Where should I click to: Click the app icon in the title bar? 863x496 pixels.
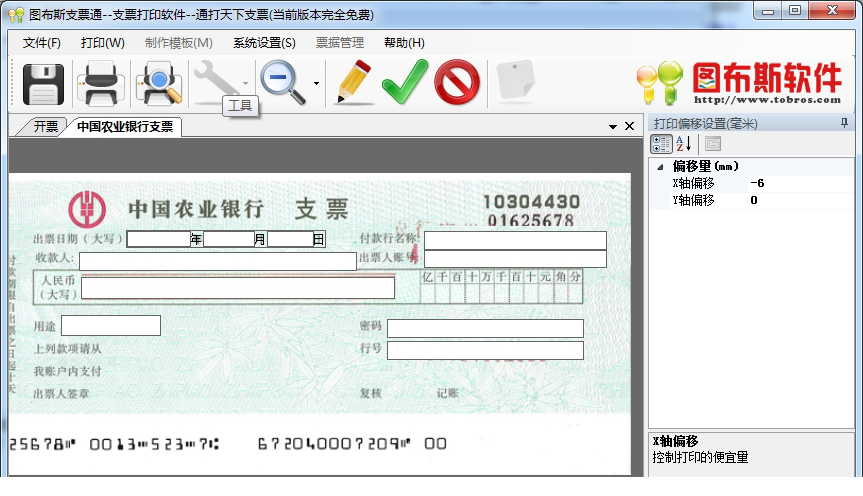(x=17, y=15)
